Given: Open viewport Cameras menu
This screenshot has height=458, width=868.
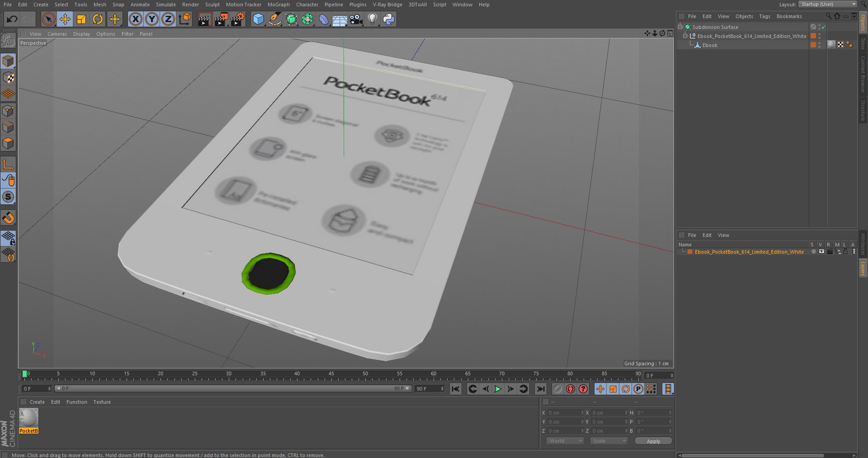Looking at the screenshot, I should click(x=57, y=34).
